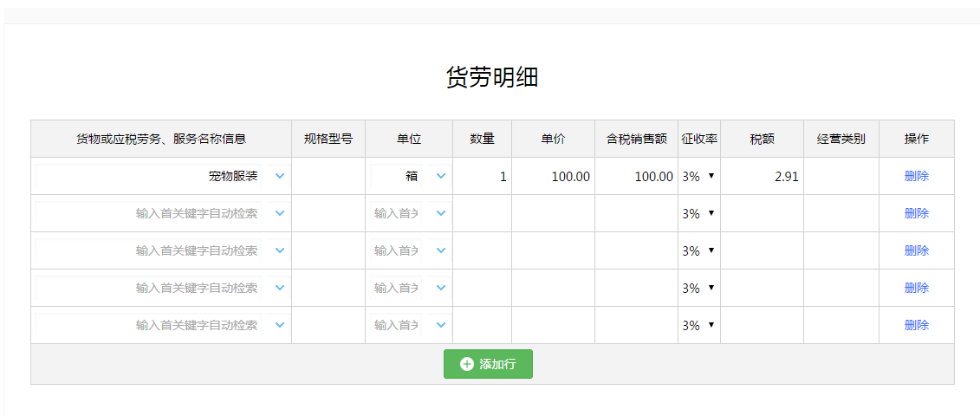This screenshot has height=416, width=980.
Task: Delete the 宠物服装 row via 删除 link
Action: (916, 177)
